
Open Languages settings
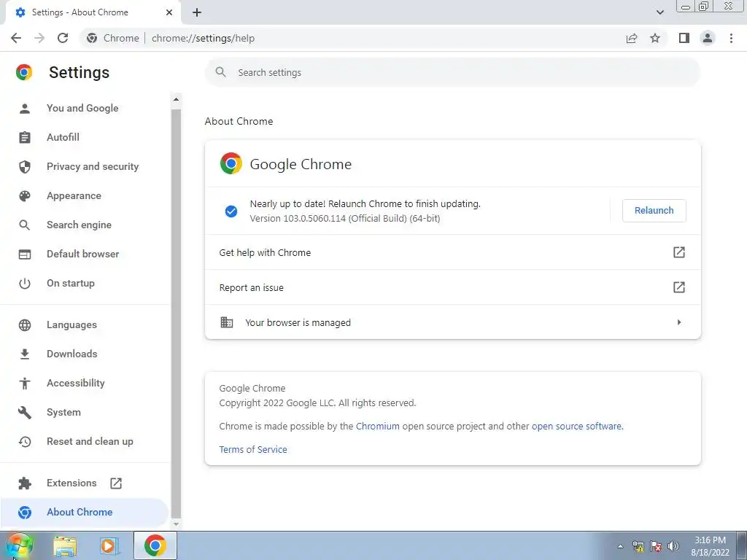click(x=71, y=324)
